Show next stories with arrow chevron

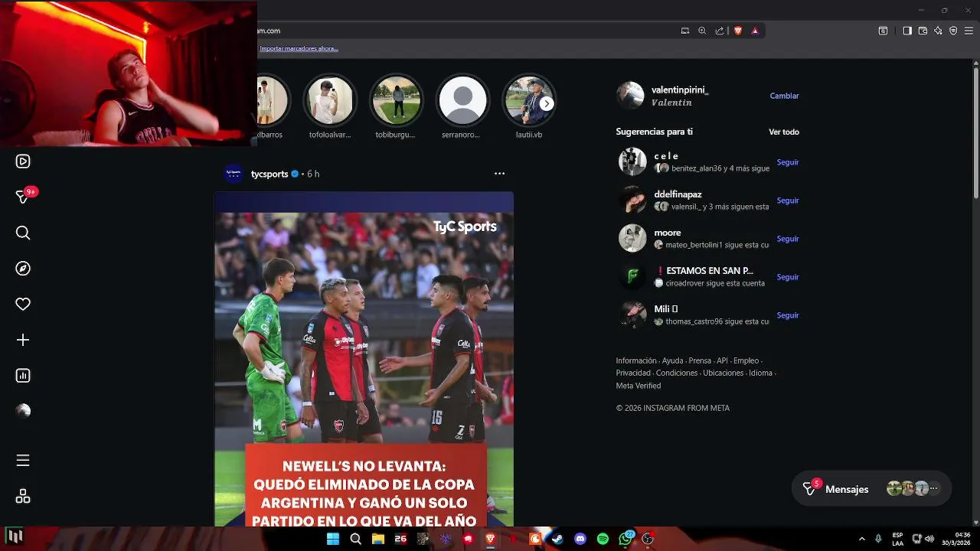tap(547, 103)
